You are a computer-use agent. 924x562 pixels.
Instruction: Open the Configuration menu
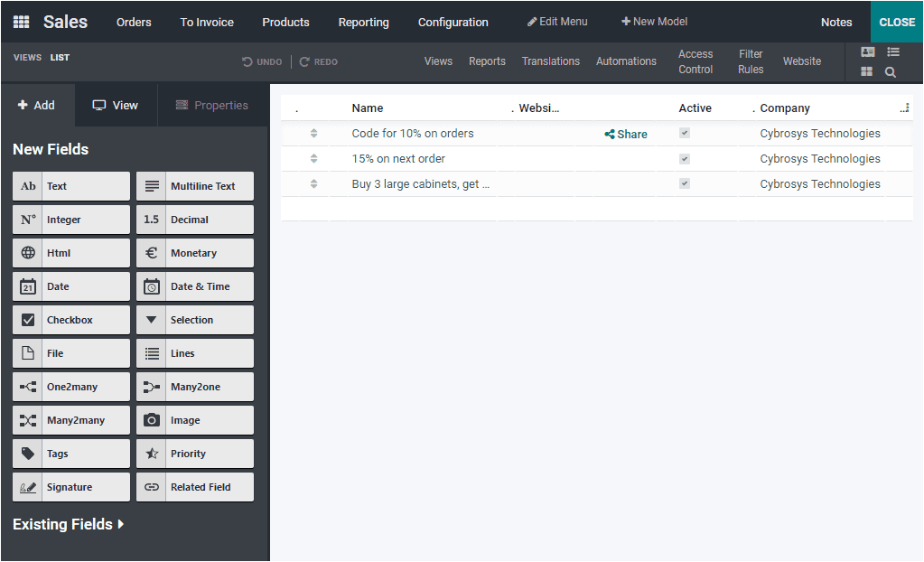click(453, 21)
